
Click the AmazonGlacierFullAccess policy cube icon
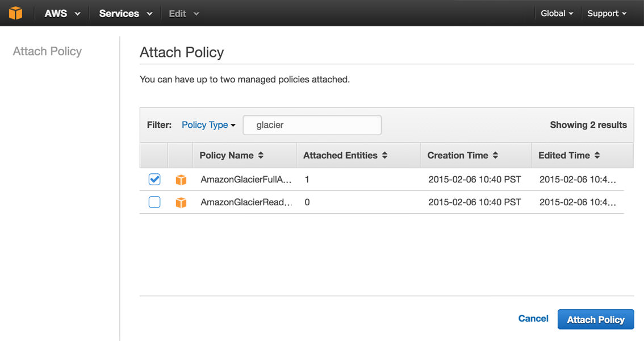click(181, 180)
